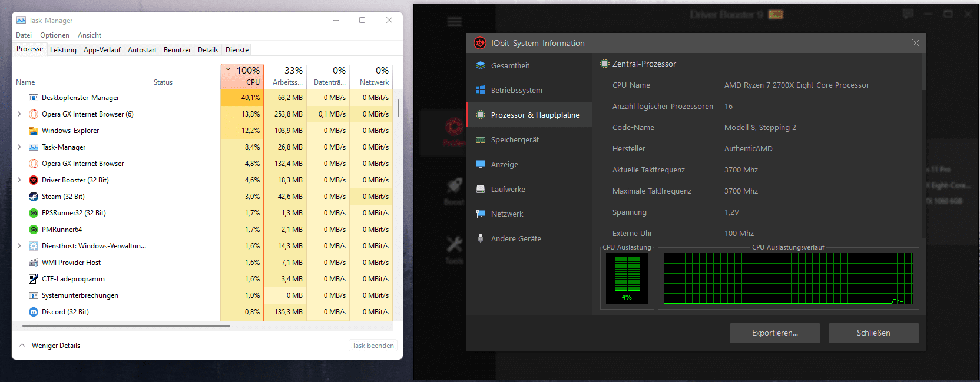Click the 40,1% CPU value cell
This screenshot has height=382, width=980.
[242, 98]
